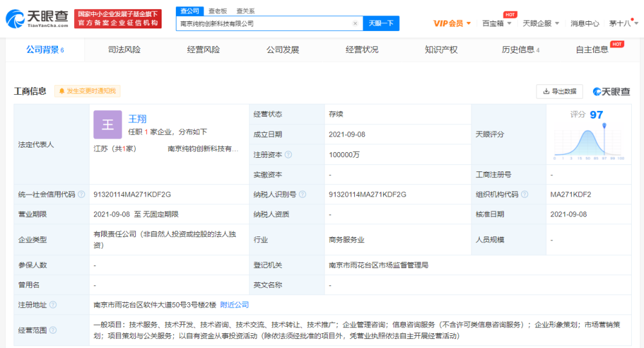Open the 百宝箱 dropdown menu
Viewport: 644px width, 348px height.
[x=497, y=23]
